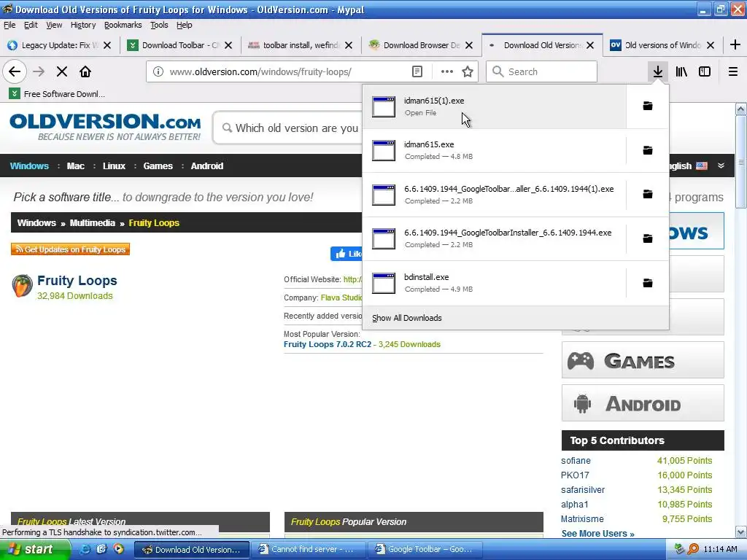Viewport: 747px width, 560px height.
Task: Go to Mac section in site nav
Action: [x=76, y=166]
